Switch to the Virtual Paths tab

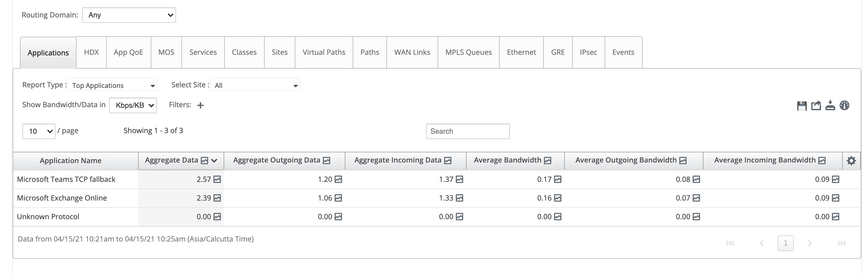[324, 52]
